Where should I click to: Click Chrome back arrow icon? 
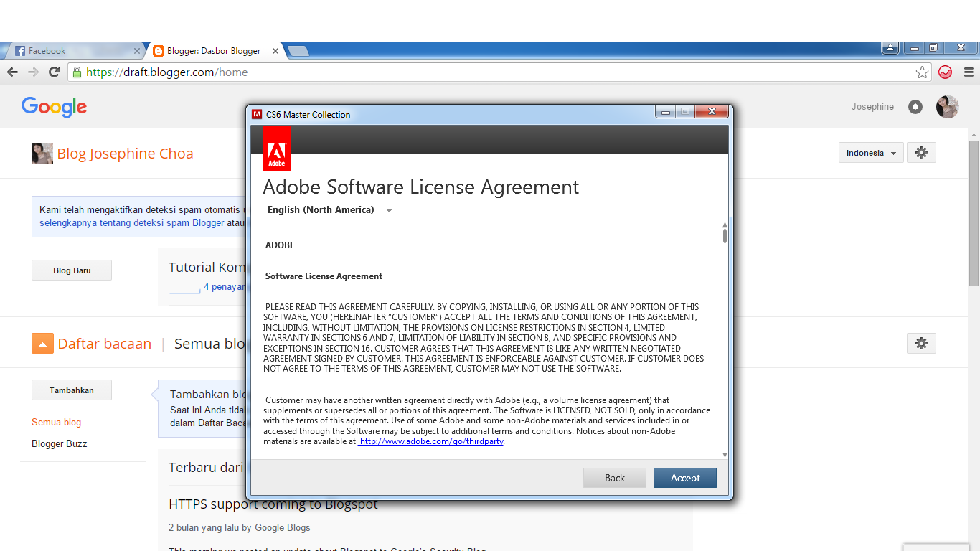(12, 72)
